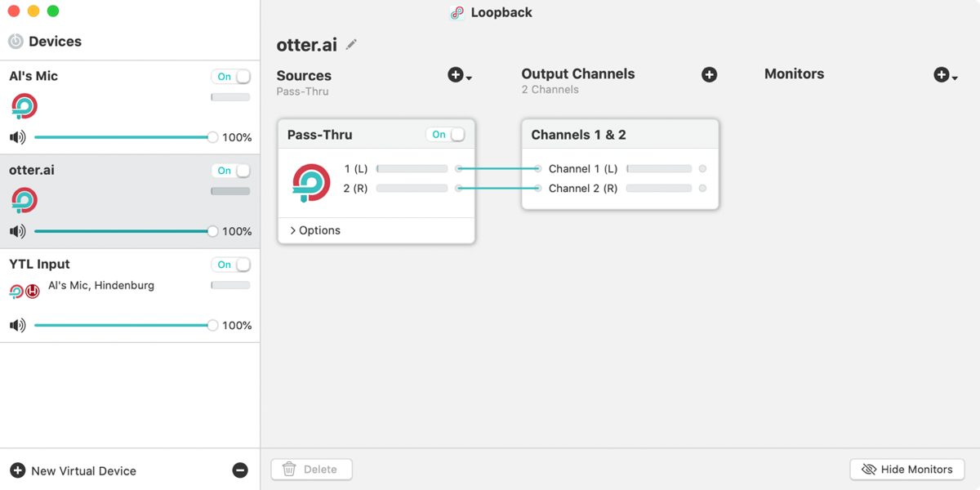The image size is (980, 490).
Task: Toggle Al's Mic device off
Action: [231, 77]
